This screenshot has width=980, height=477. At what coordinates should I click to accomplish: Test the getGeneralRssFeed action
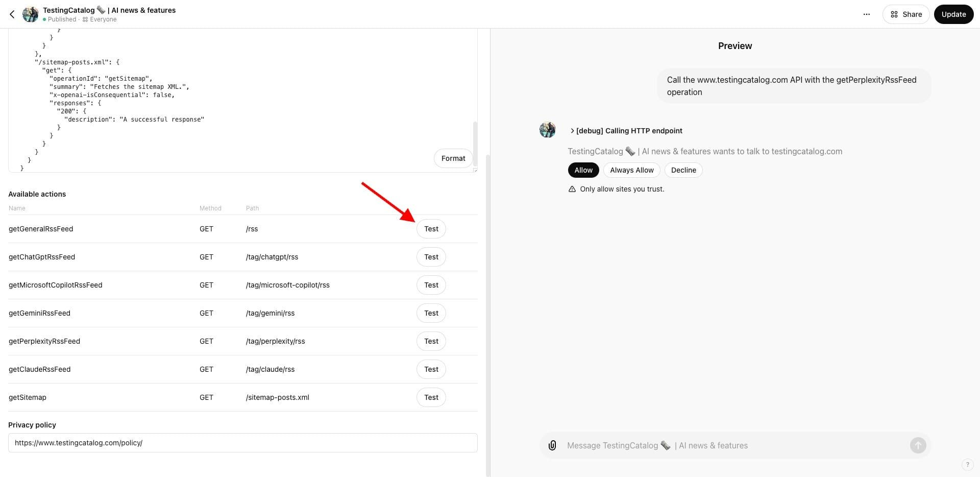click(431, 228)
